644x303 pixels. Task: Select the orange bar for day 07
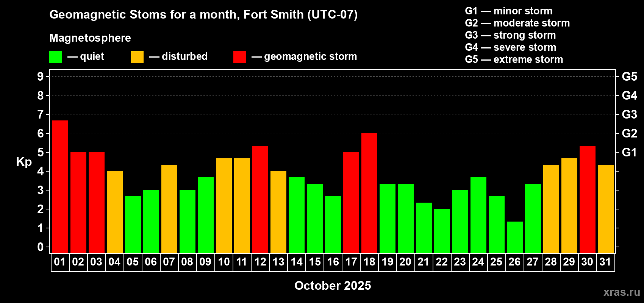pyautogui.click(x=169, y=209)
